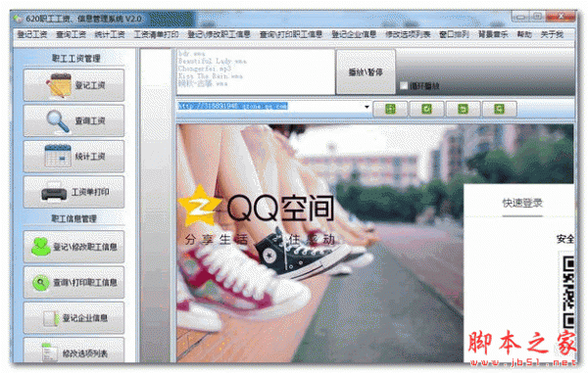Image resolution: width=588 pixels, height=373 pixels.
Task: Click the 职工信息管理 section heading
Action: 73,218
